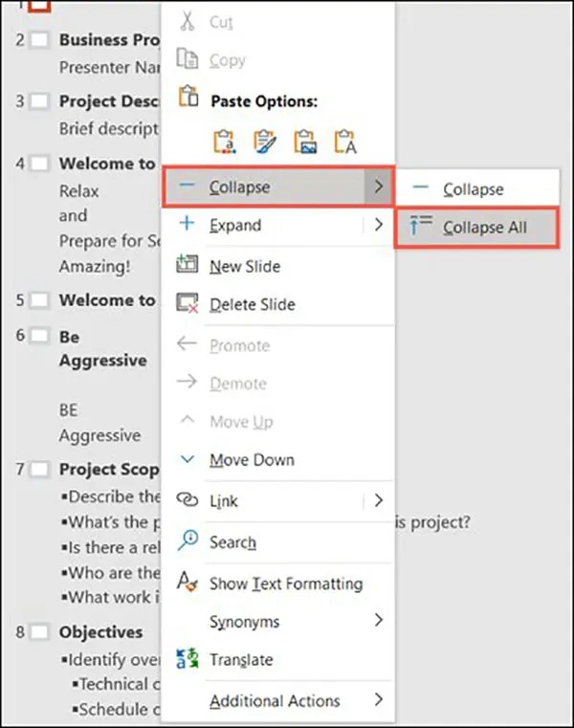The image size is (574, 728).
Task: Click the Translate icon
Action: tap(188, 658)
